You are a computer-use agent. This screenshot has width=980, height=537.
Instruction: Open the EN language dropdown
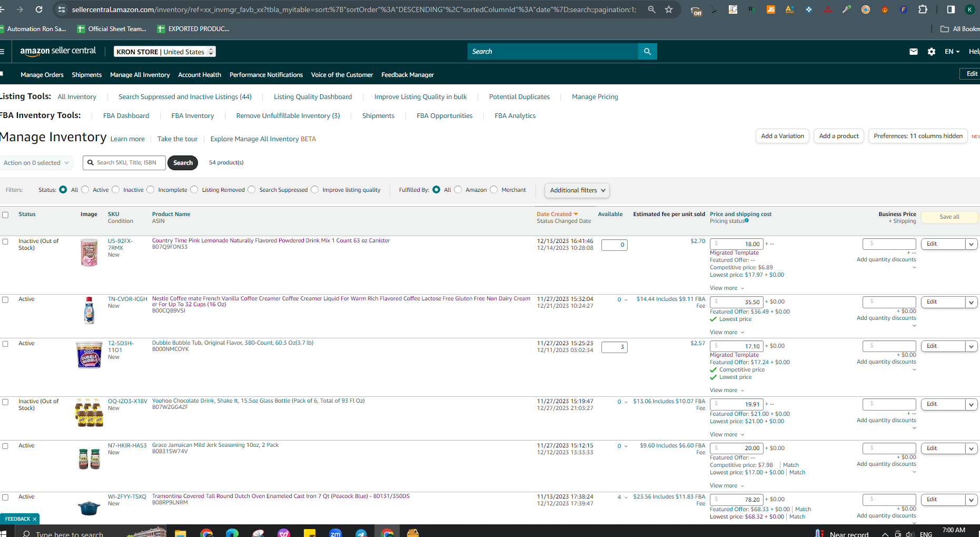[952, 52]
